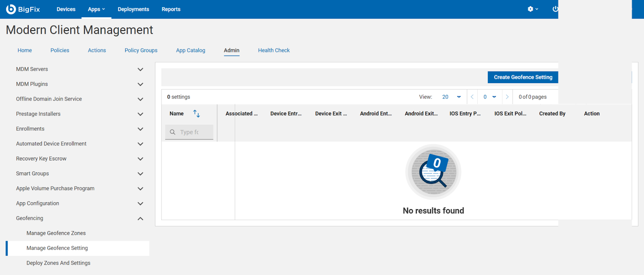Viewport: 644px width, 275px height.
Task: Click the Android Ent... column header
Action: point(376,114)
